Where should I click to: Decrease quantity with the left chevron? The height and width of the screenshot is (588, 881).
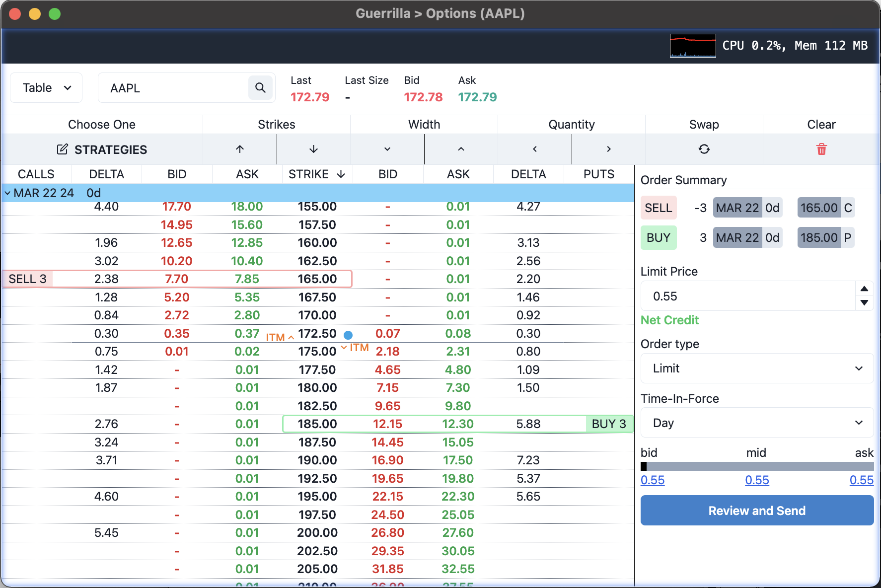535,149
